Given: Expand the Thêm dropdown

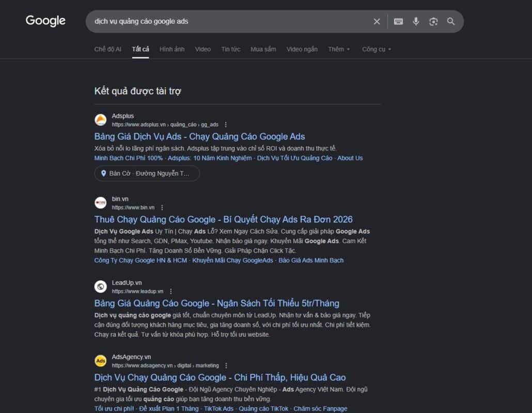Looking at the screenshot, I should click(x=339, y=49).
